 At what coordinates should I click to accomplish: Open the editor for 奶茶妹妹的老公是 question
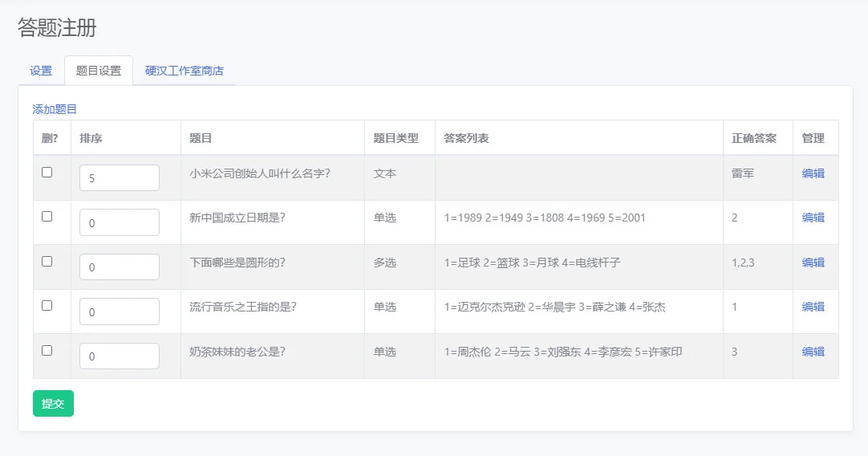[x=813, y=352]
